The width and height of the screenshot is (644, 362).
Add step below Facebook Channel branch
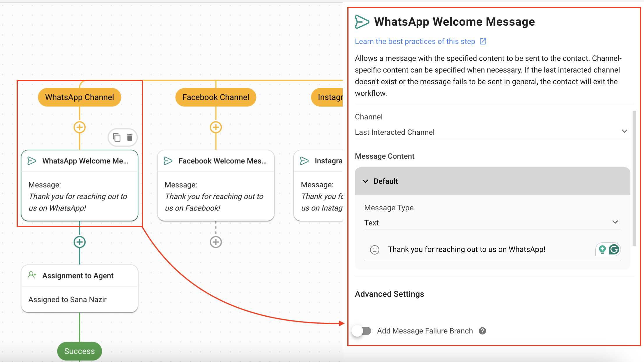tap(216, 127)
